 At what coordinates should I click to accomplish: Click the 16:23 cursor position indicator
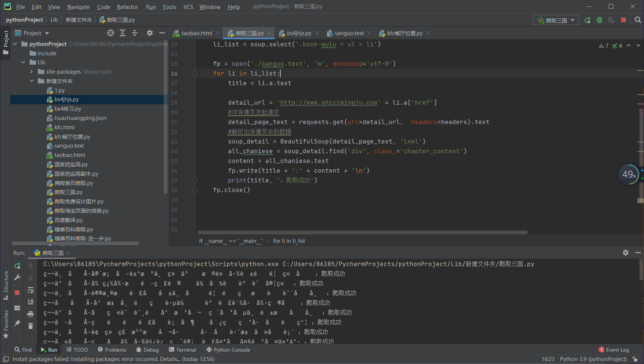(x=548, y=359)
